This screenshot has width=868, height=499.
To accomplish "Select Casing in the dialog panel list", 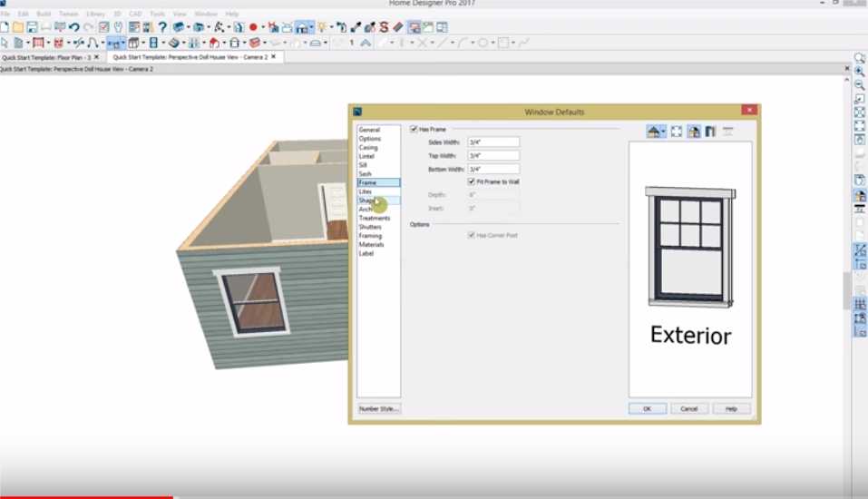I will [x=368, y=147].
